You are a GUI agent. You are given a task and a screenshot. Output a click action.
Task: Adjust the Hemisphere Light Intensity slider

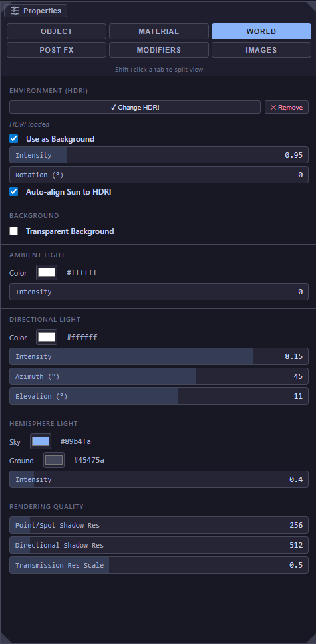click(158, 479)
